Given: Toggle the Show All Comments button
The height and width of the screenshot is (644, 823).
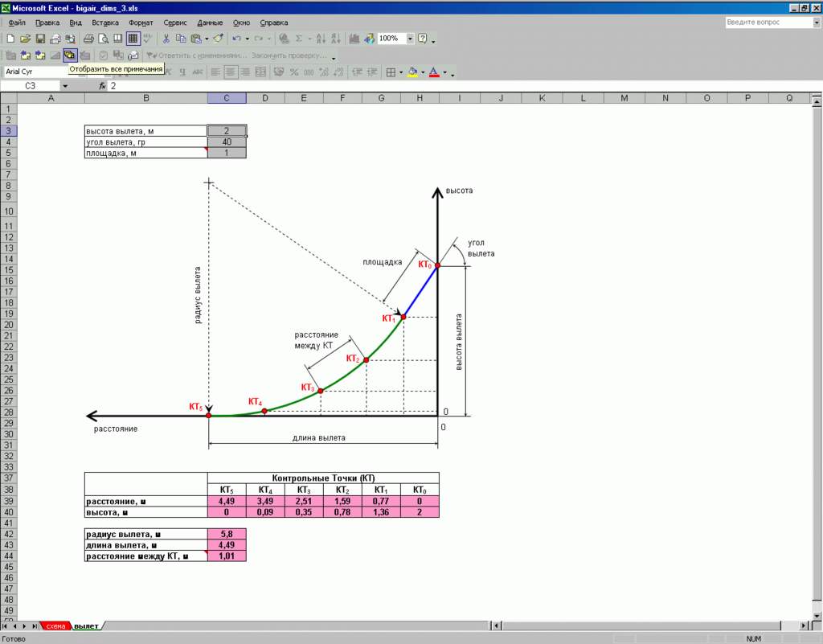Looking at the screenshot, I should click(70, 55).
